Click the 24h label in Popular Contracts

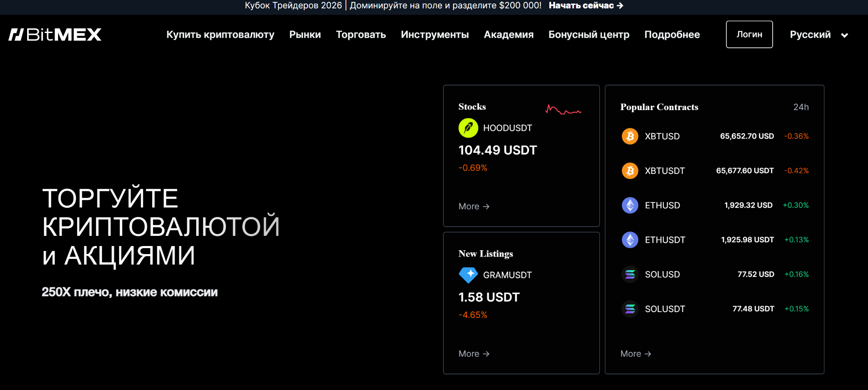pyautogui.click(x=801, y=107)
